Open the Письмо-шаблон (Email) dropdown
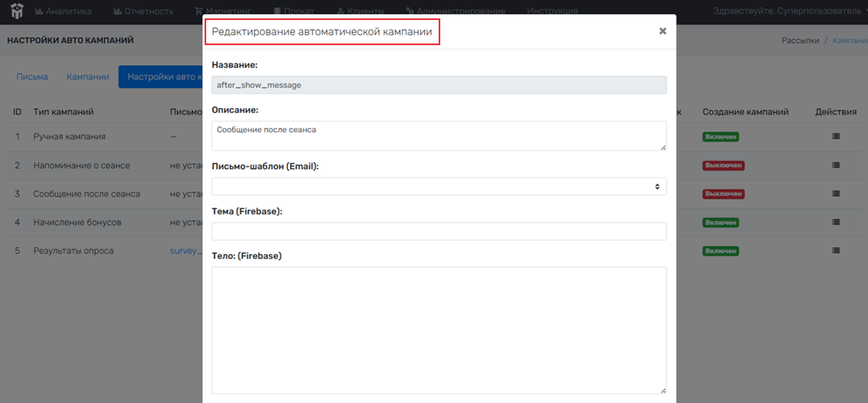 coord(438,187)
